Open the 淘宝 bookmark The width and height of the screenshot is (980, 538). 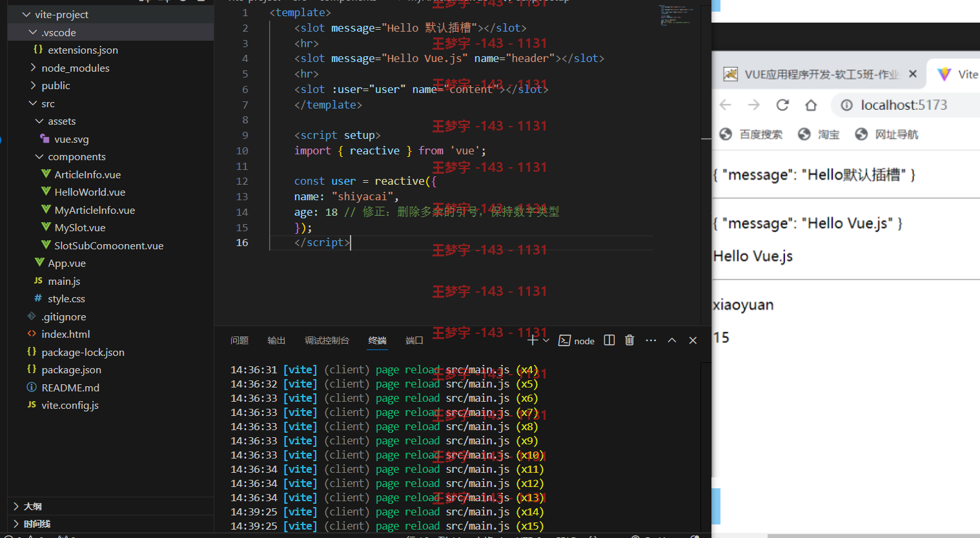(819, 134)
